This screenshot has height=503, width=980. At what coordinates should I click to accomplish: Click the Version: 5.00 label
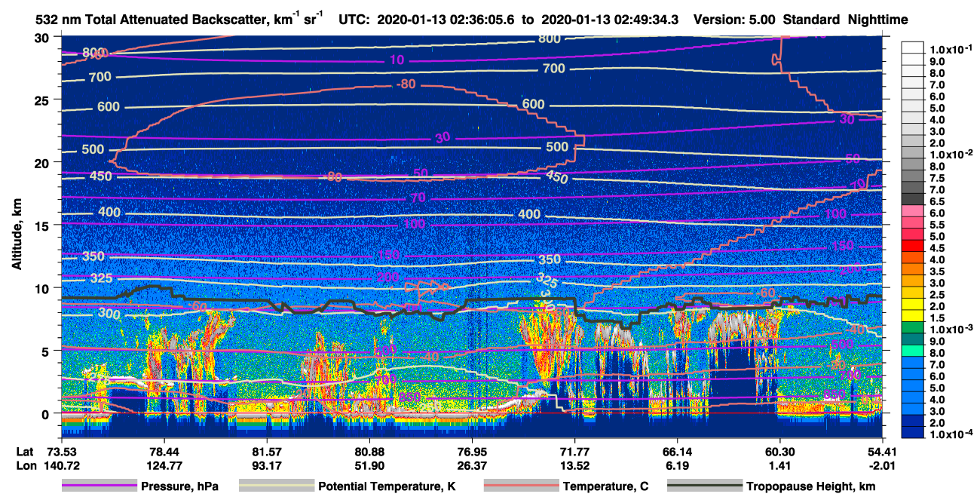733,20
